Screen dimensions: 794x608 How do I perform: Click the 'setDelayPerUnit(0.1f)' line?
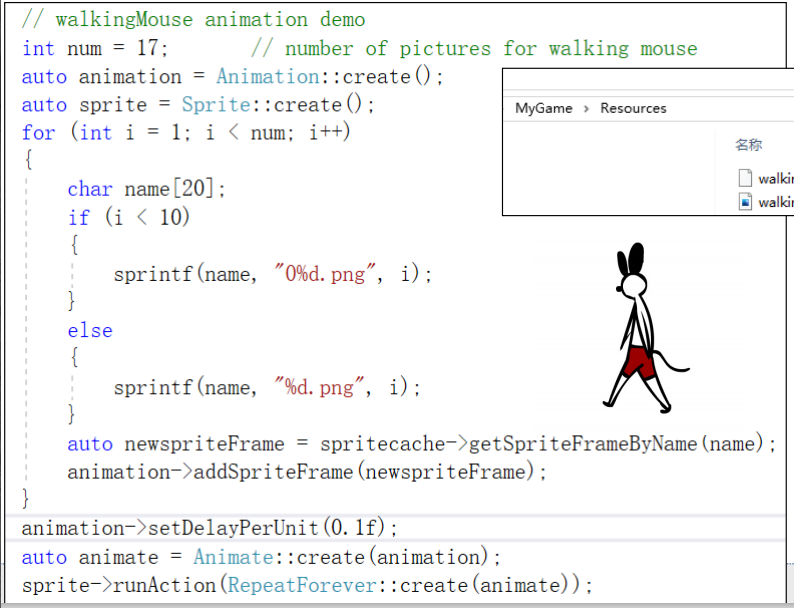(x=210, y=529)
